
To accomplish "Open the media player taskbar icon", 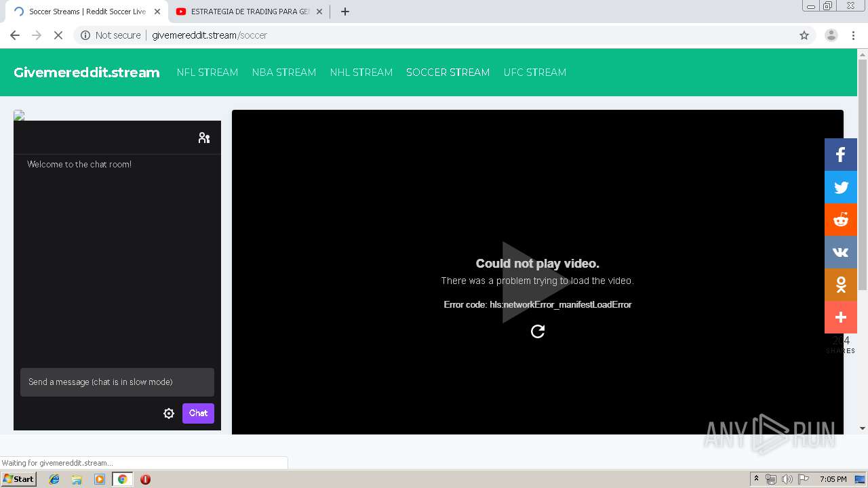I will pos(100,479).
